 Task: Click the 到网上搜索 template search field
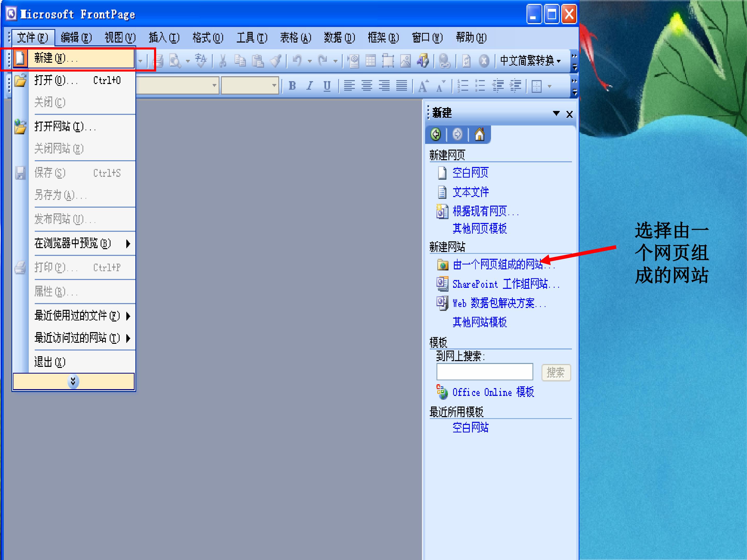pos(485,372)
